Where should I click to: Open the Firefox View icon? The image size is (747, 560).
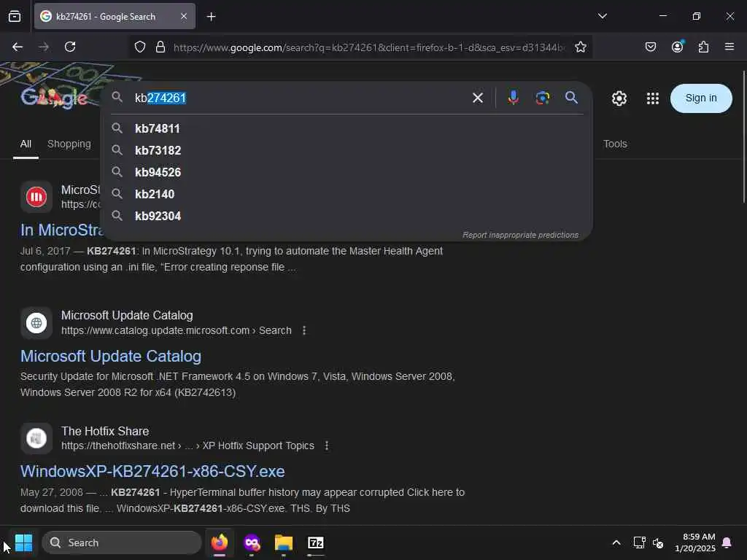click(x=15, y=16)
